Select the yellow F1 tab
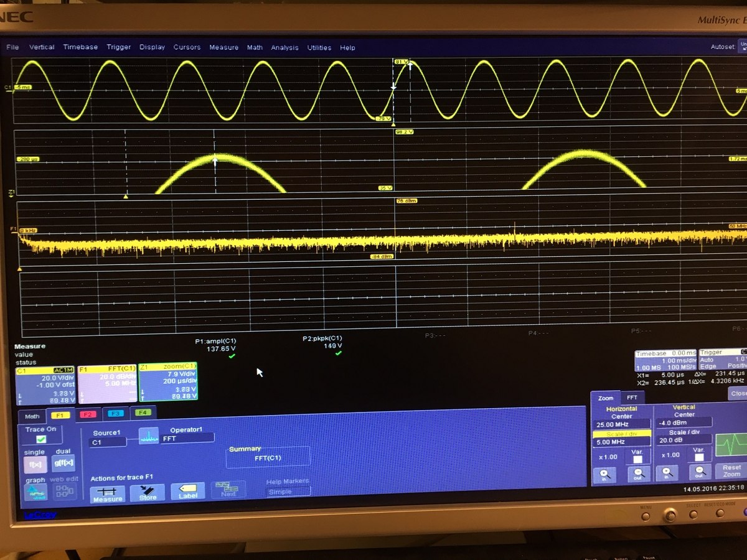The image size is (747, 560). [60, 414]
